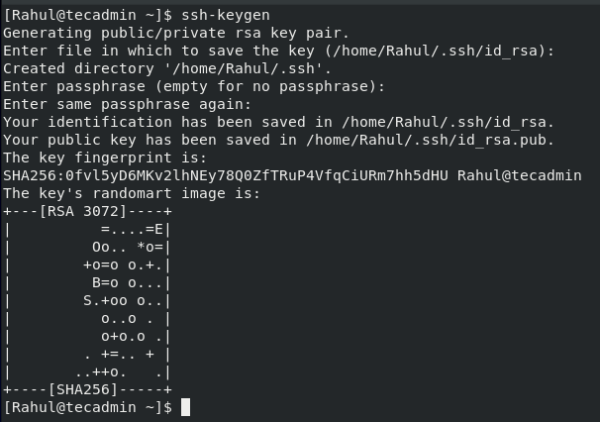
Task: Click the last [Rahul@tecadmin ~]$ prompt
Action: 88,407
